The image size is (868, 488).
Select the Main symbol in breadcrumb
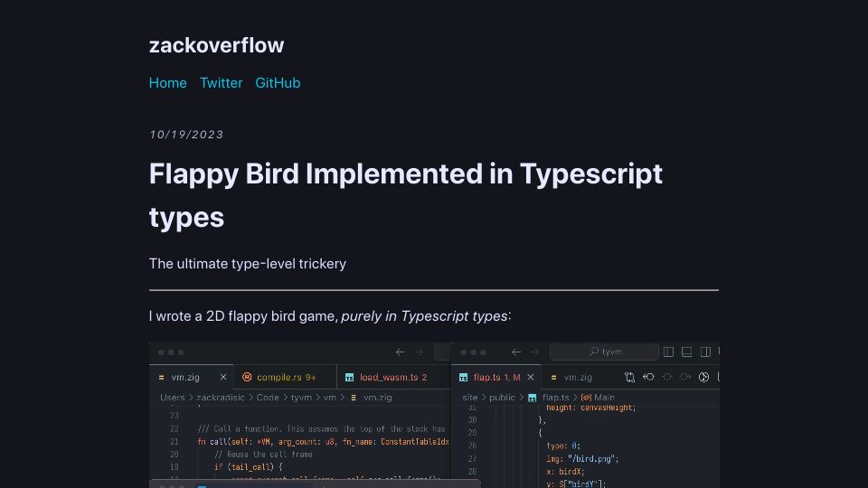(603, 398)
